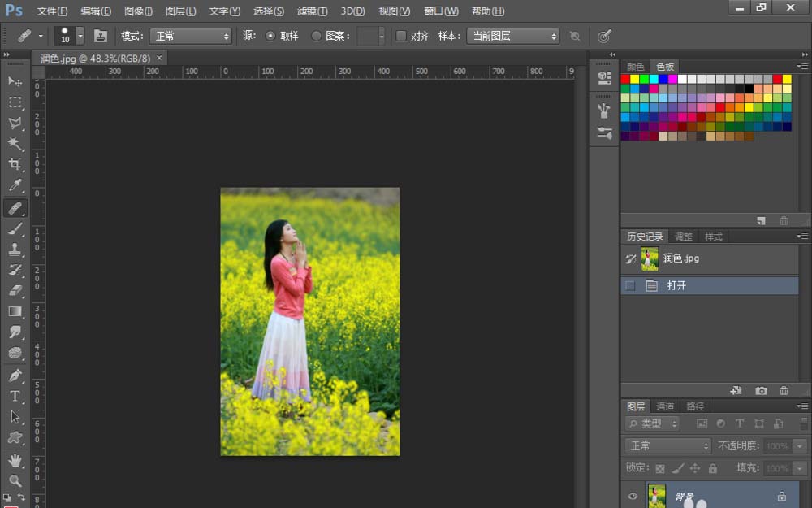Choose the 图案 source radio button
Screen dimensions: 812x508
(x=317, y=36)
